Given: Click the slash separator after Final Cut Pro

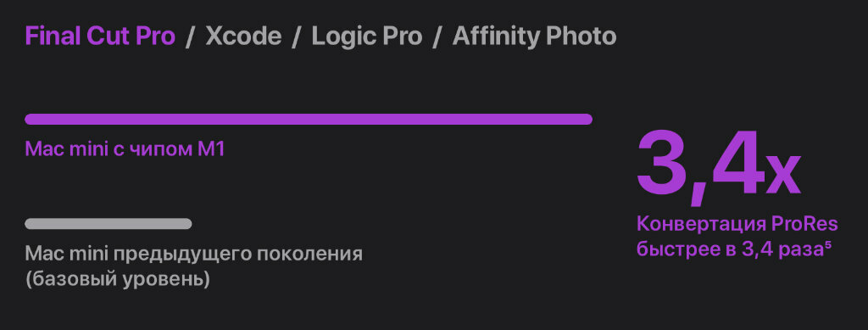Looking at the screenshot, I should 191,37.
